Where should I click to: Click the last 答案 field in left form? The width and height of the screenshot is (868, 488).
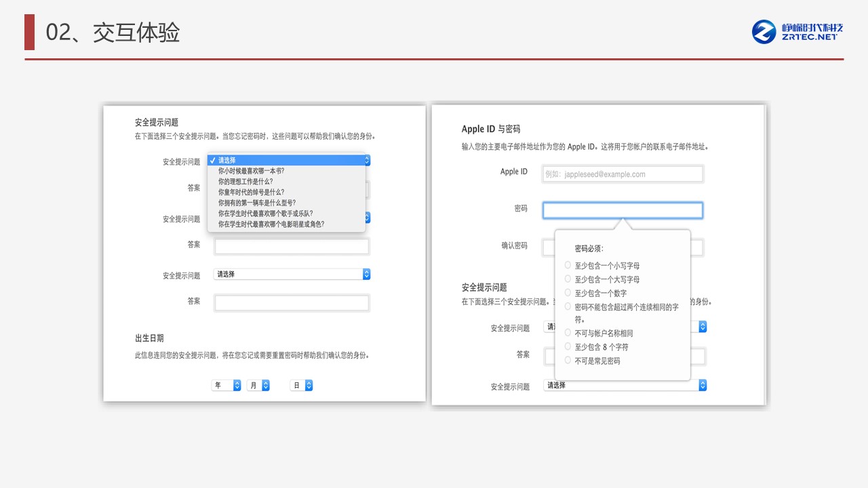(x=292, y=303)
